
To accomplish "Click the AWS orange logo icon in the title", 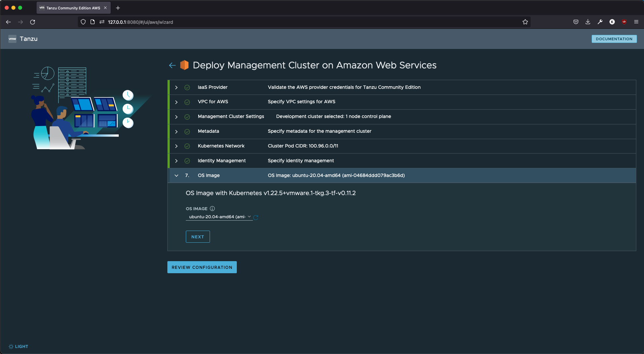I will coord(184,65).
